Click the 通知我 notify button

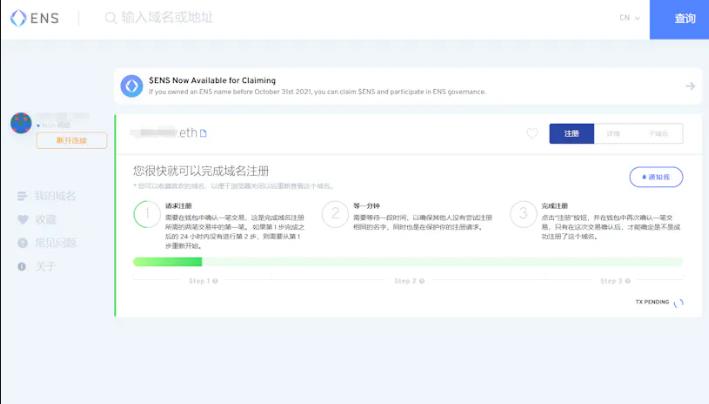pyautogui.click(x=656, y=177)
